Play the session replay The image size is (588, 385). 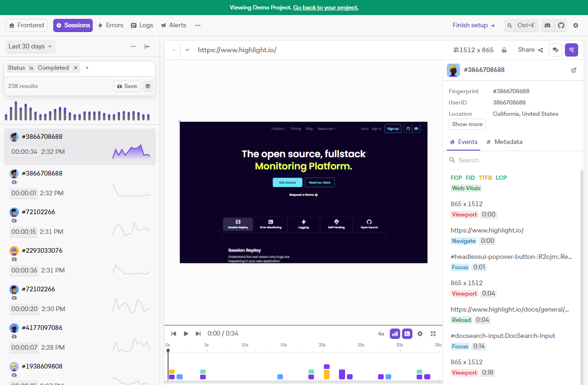click(x=186, y=334)
